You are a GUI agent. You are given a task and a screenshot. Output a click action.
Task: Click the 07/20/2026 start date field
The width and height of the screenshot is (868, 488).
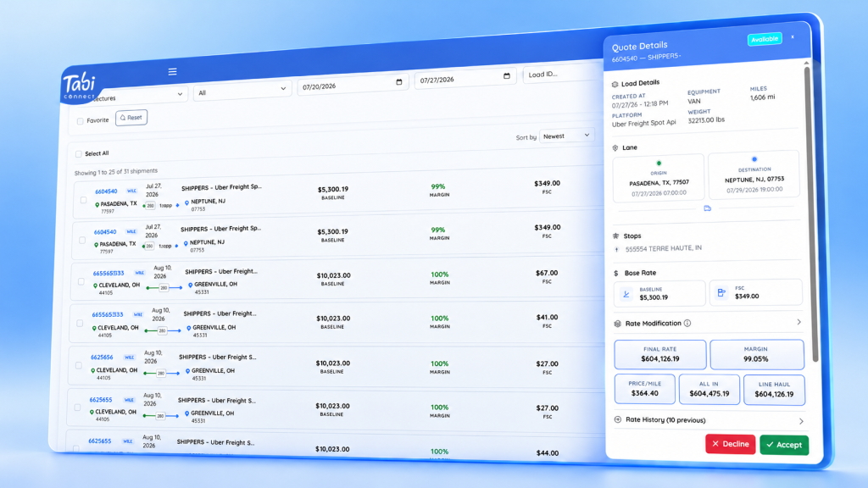353,85
